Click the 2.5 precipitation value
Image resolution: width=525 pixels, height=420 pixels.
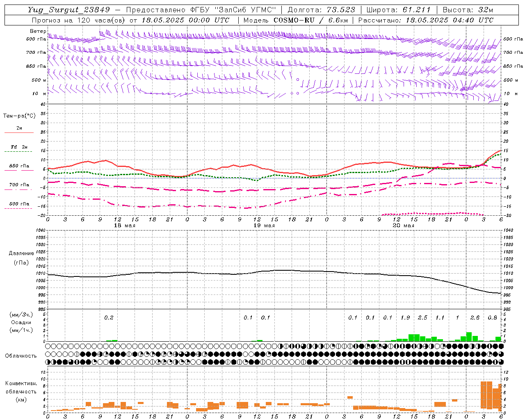click(422, 318)
